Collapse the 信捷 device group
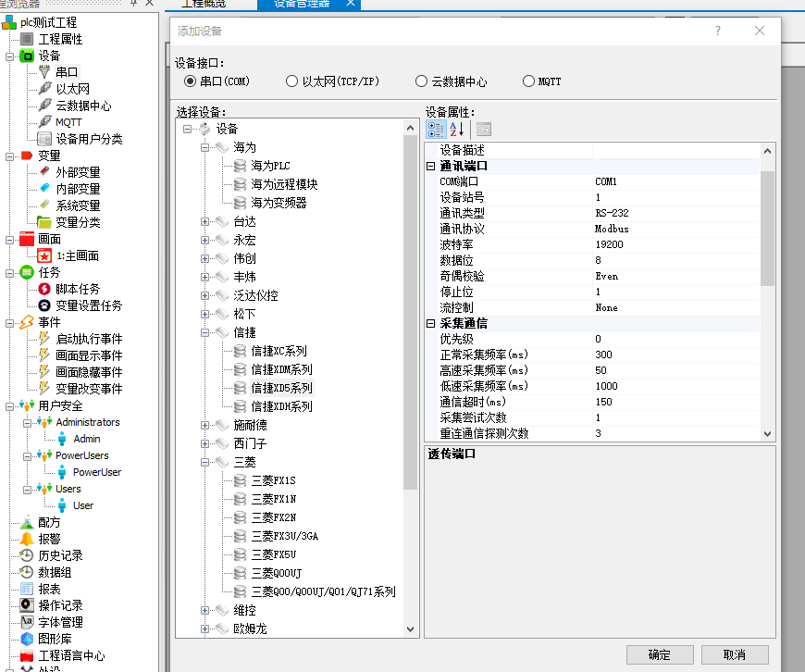 click(x=204, y=332)
